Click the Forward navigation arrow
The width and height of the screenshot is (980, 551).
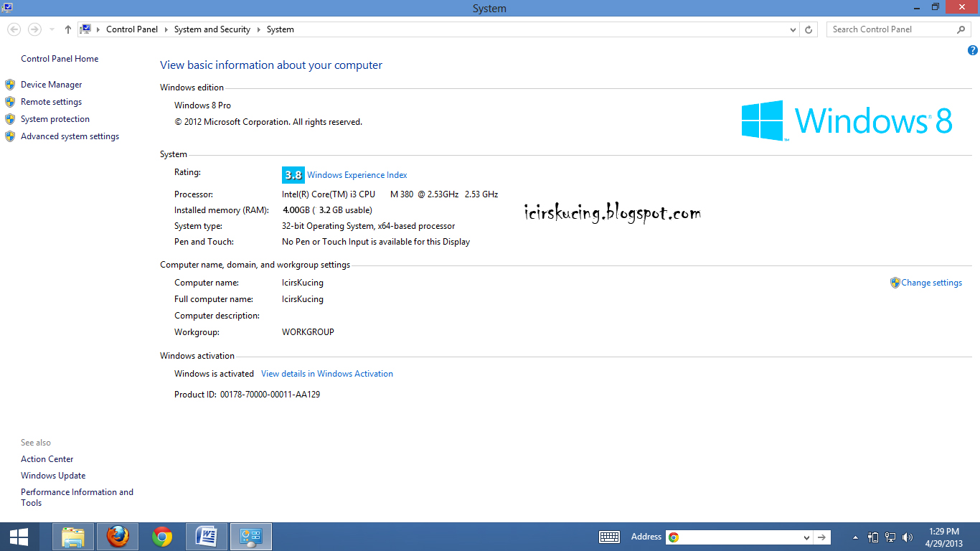coord(34,29)
